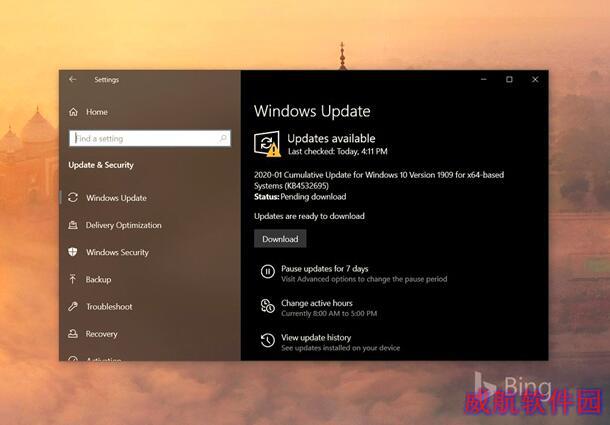This screenshot has width=610, height=425.
Task: Open Delivery Optimization settings
Action: 123,225
